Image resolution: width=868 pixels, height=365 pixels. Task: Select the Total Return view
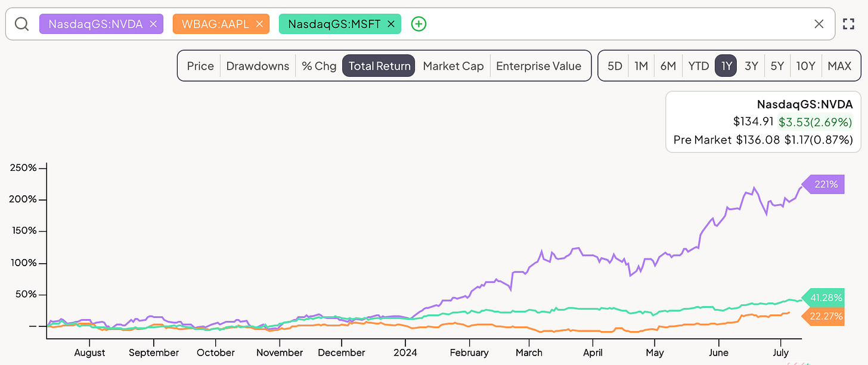pyautogui.click(x=379, y=66)
